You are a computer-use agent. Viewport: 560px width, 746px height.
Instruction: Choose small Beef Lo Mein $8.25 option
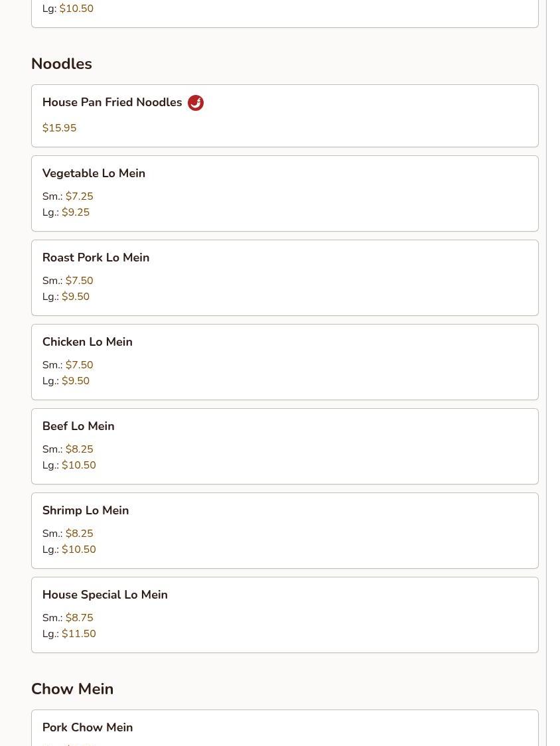pyautogui.click(x=79, y=449)
